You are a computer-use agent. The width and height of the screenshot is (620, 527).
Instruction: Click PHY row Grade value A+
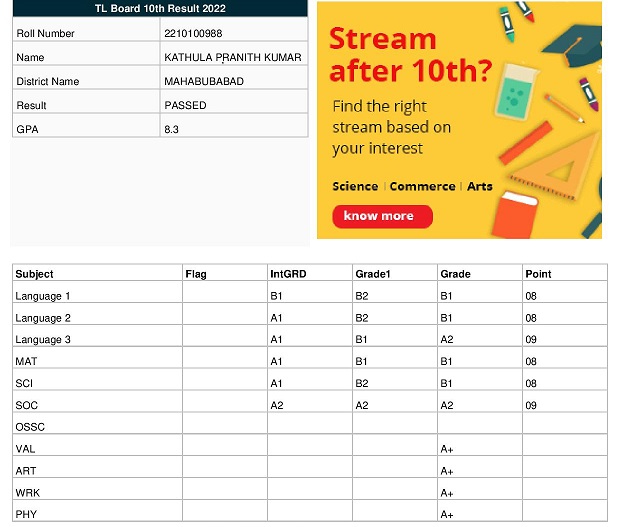tap(447, 515)
